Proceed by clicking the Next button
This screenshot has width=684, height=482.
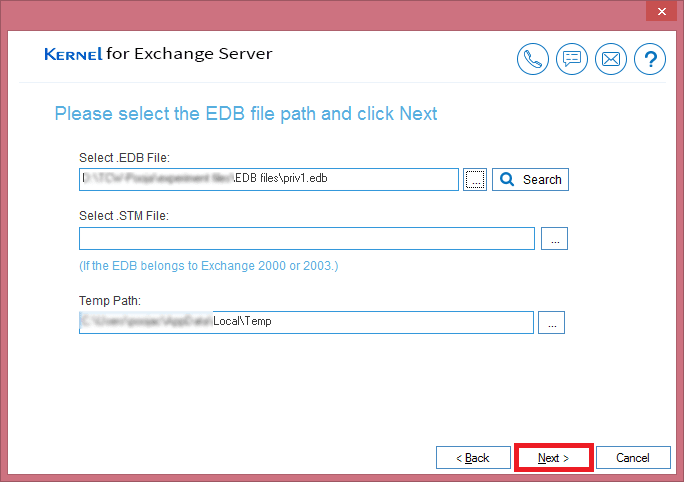click(x=554, y=458)
